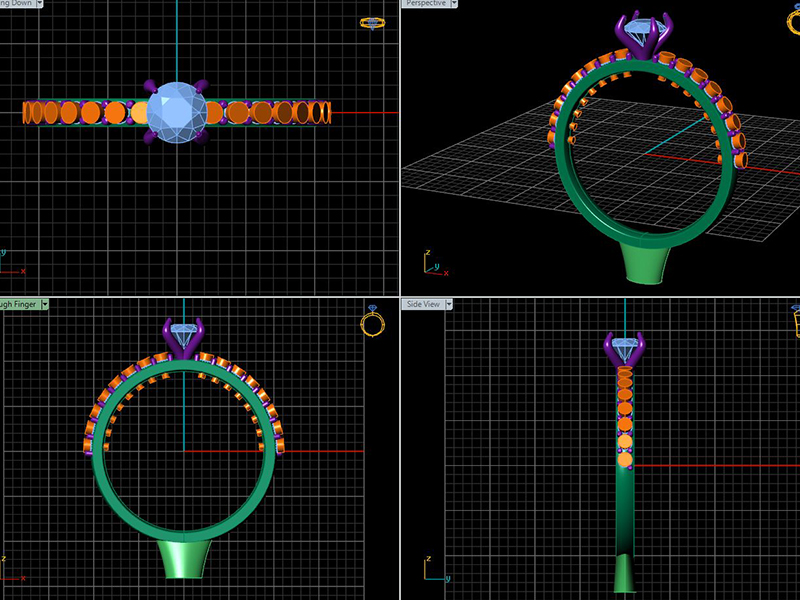Select the blue center diamond in Looking Down view
This screenshot has height=600, width=800.
pyautogui.click(x=177, y=112)
